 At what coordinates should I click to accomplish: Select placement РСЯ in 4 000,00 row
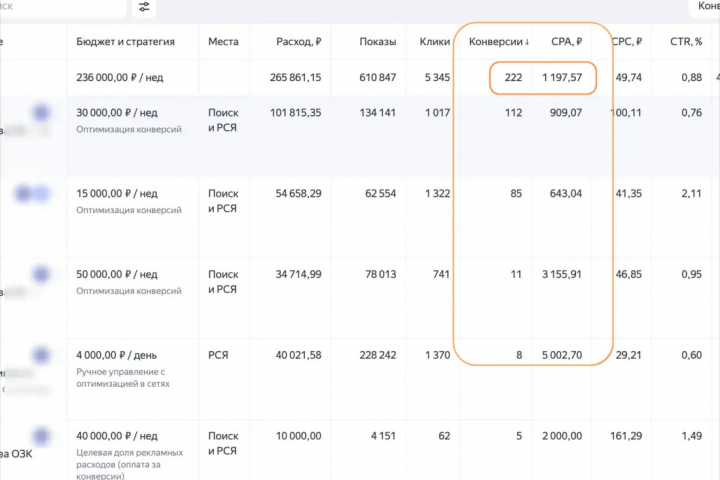click(218, 356)
